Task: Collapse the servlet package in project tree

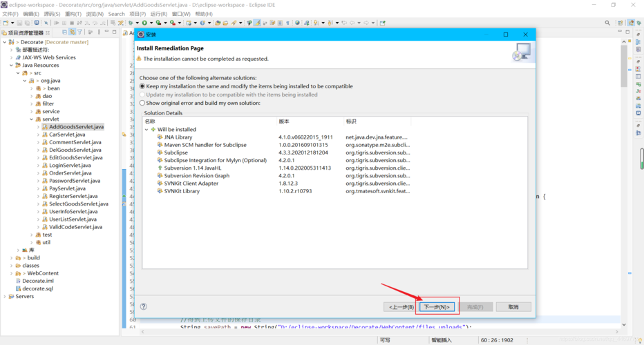Action: [32, 119]
